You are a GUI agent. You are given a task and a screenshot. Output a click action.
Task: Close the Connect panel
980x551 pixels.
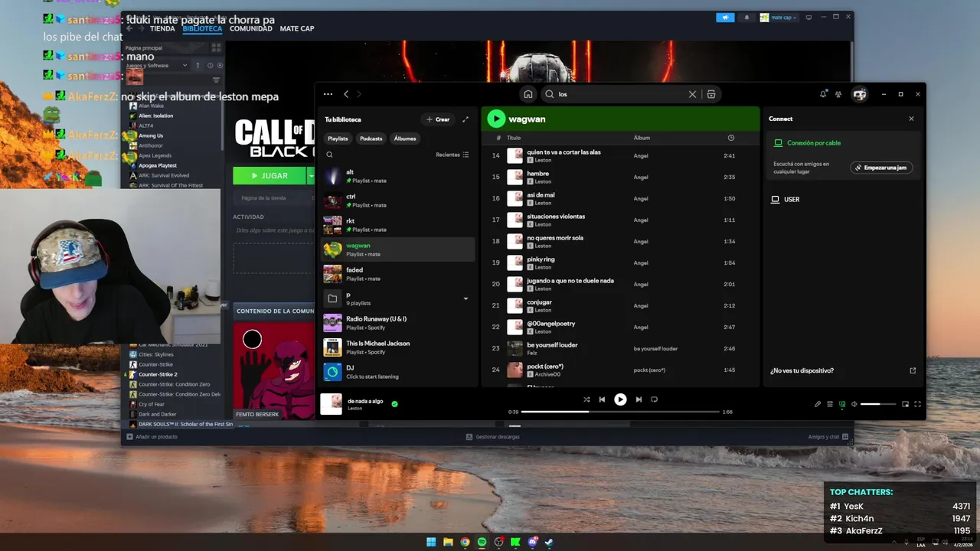(x=911, y=119)
